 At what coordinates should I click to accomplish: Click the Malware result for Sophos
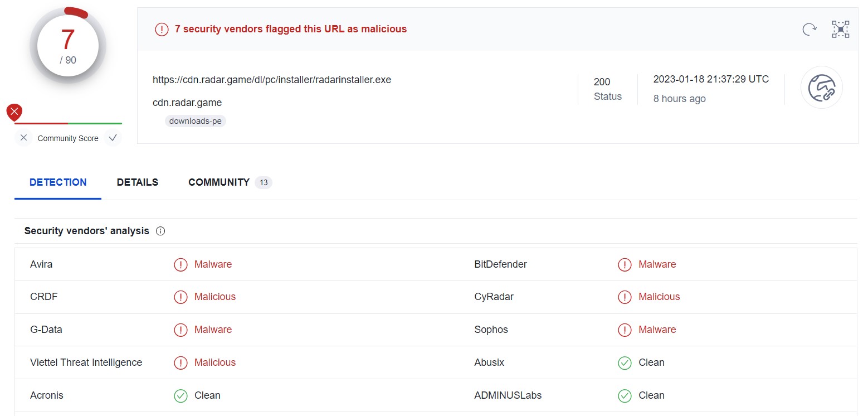click(x=657, y=330)
